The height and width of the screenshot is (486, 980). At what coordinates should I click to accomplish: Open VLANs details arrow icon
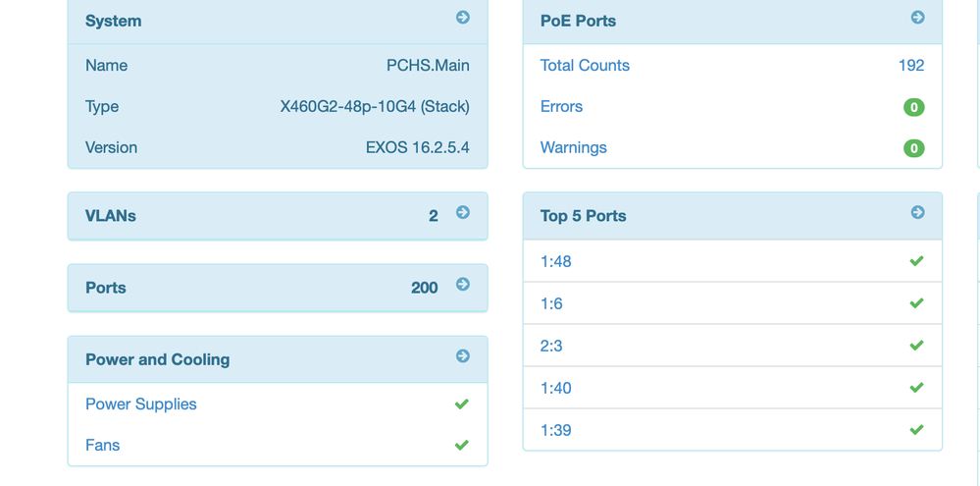(463, 213)
